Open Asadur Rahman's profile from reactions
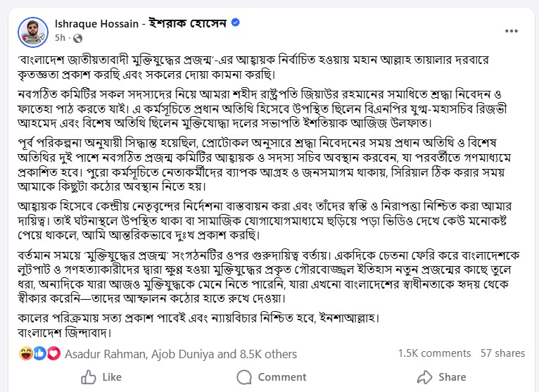539x392 pixels. tap(103, 354)
